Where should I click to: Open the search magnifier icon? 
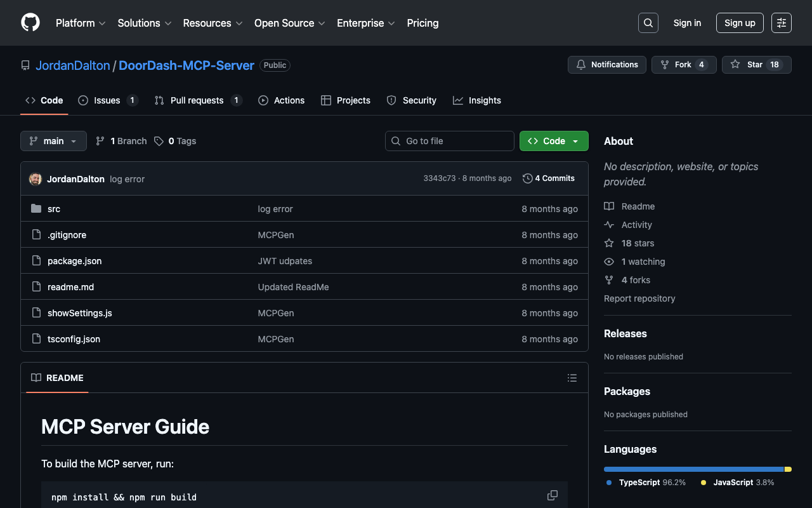pyautogui.click(x=648, y=23)
